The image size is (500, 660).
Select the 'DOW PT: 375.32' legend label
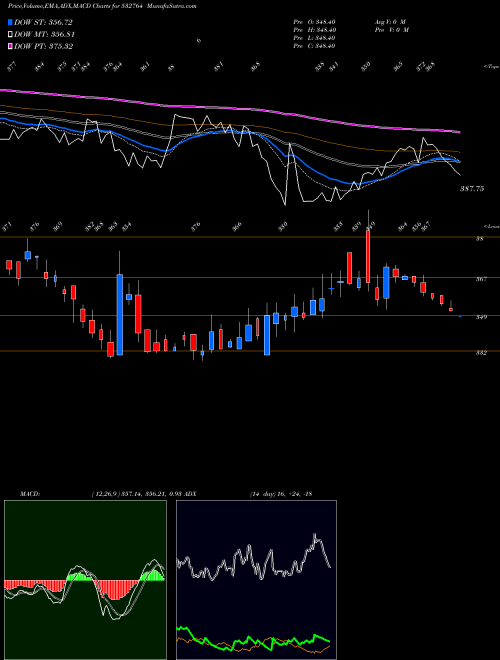[x=43, y=46]
